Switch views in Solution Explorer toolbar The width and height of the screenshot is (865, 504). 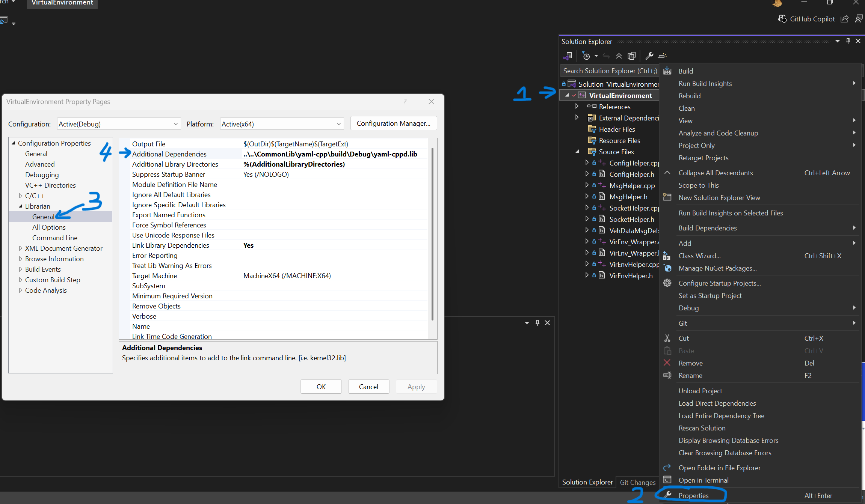[x=568, y=56]
